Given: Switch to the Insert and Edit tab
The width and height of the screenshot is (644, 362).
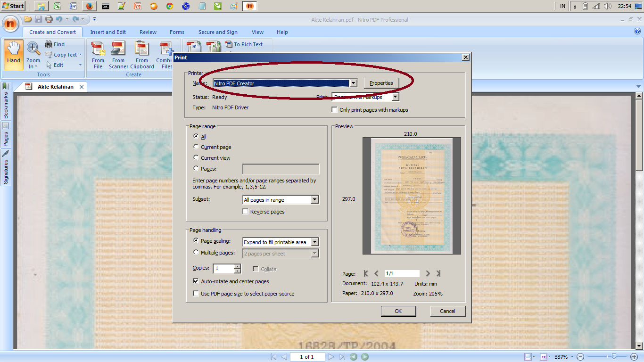Looking at the screenshot, I should coord(108,32).
